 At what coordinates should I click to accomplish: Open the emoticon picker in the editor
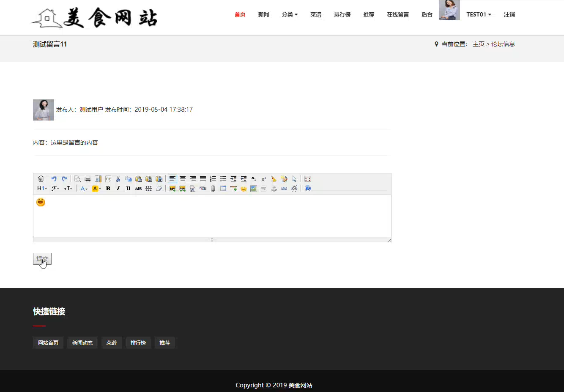(243, 188)
